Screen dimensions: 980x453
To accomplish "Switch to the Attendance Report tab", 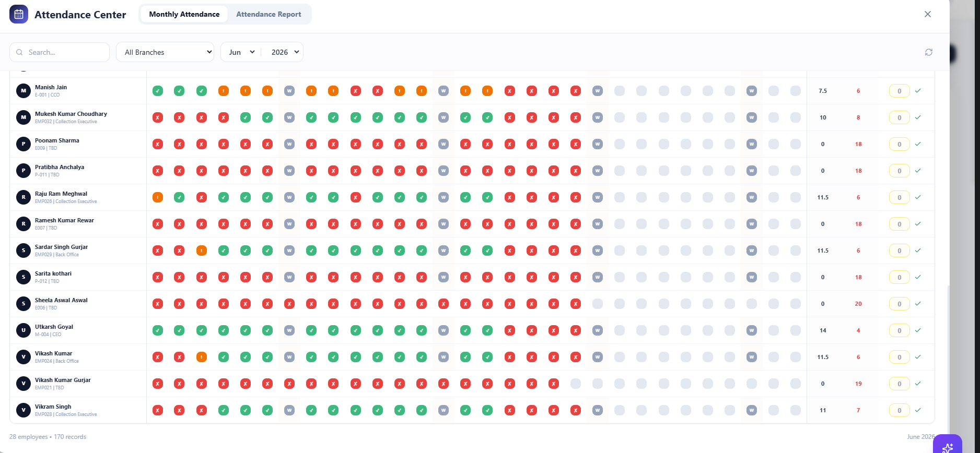I will tap(269, 14).
